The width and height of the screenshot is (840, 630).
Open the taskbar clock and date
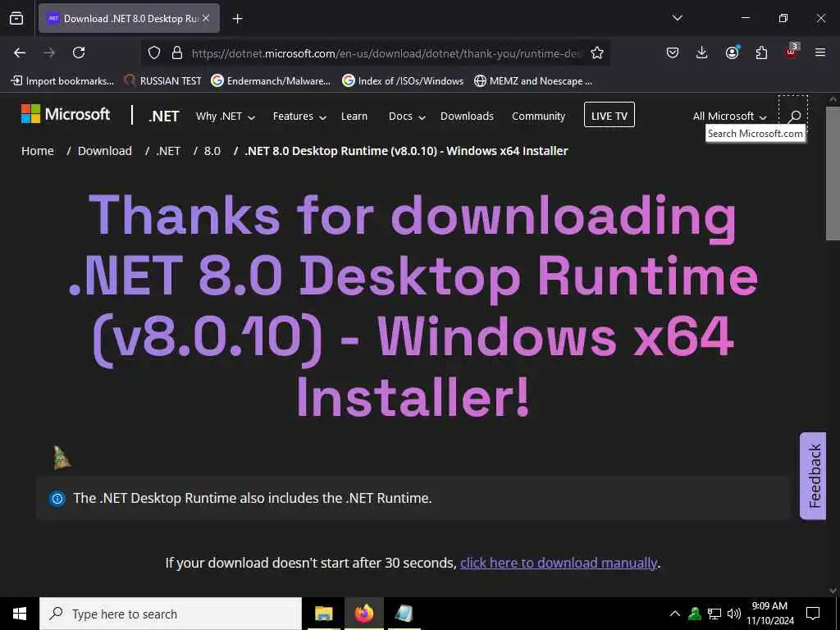point(769,614)
